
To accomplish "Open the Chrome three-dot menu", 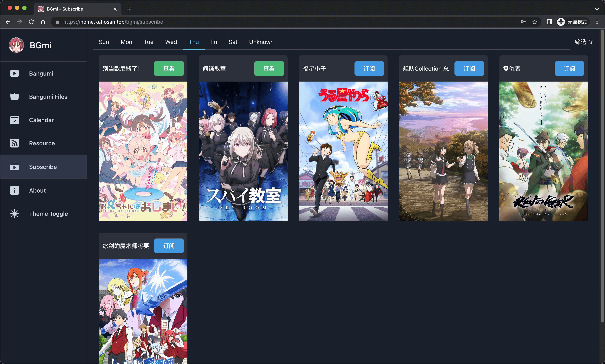I will [597, 22].
